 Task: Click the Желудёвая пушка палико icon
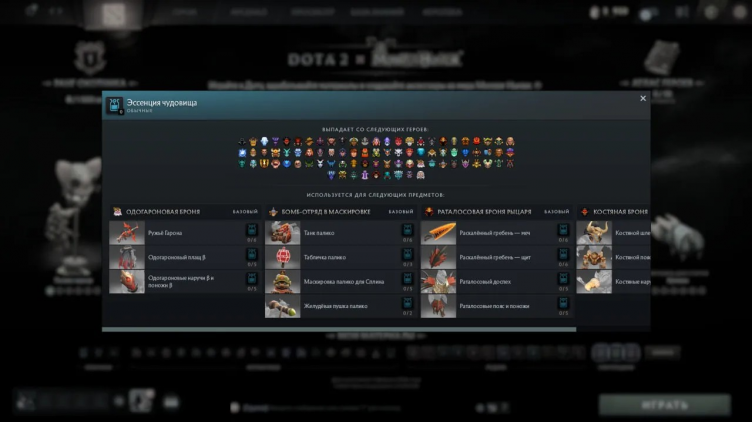(283, 306)
